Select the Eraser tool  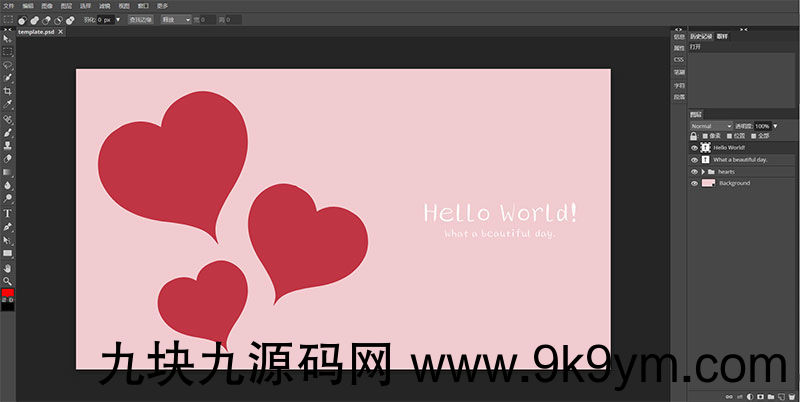click(7, 159)
